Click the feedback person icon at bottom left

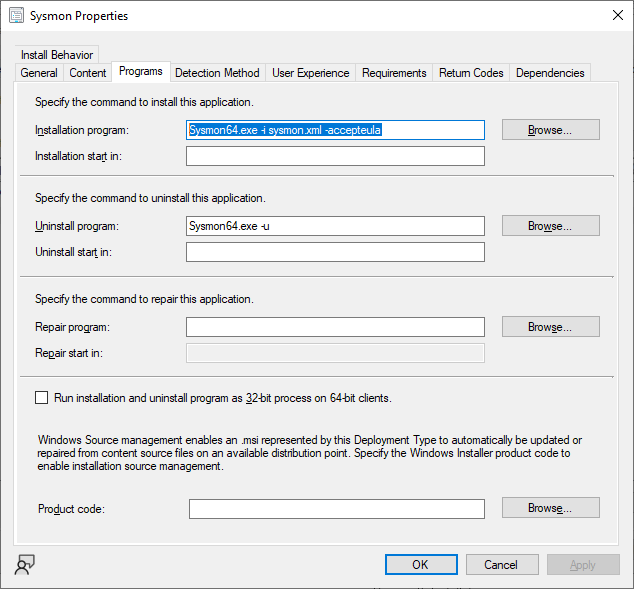point(25,564)
